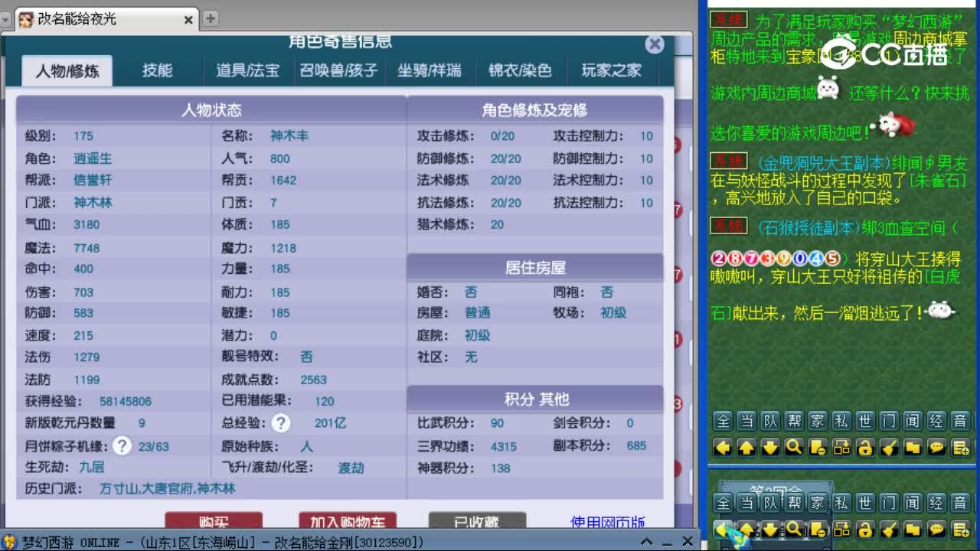980x551 pixels.
Task: Clear chat with broom icon in upper chat panel
Action: pyautogui.click(x=888, y=448)
